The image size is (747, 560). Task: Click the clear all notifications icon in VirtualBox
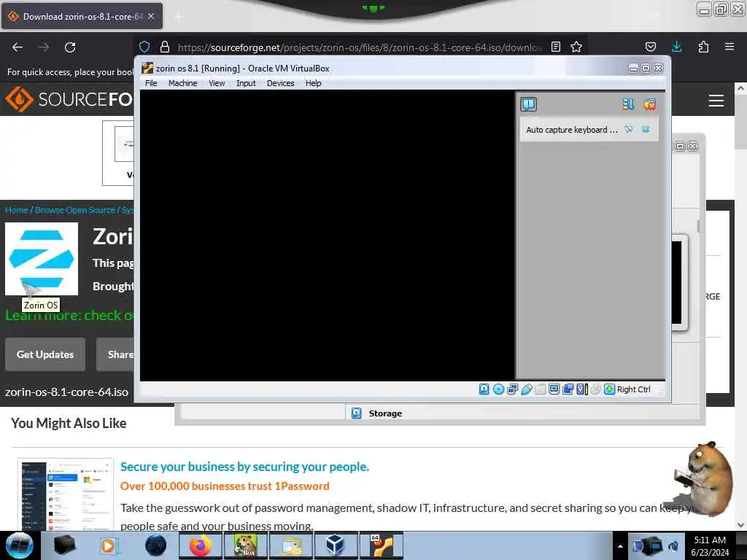coord(649,104)
